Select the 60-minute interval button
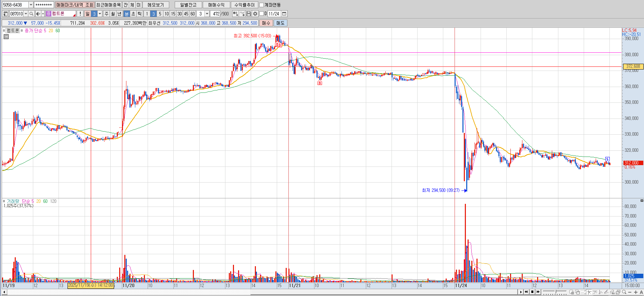Screen dimensions: 644x296 (193, 14)
